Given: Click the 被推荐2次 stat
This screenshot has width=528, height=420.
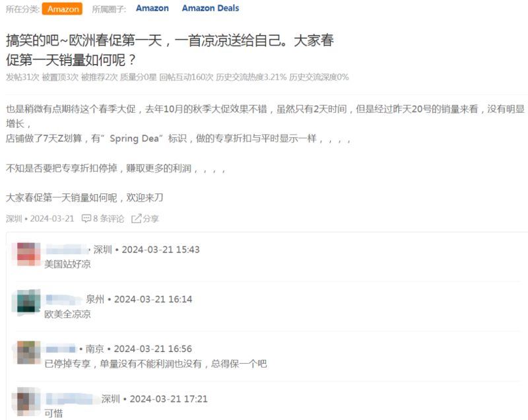Looking at the screenshot, I should (x=99, y=77).
